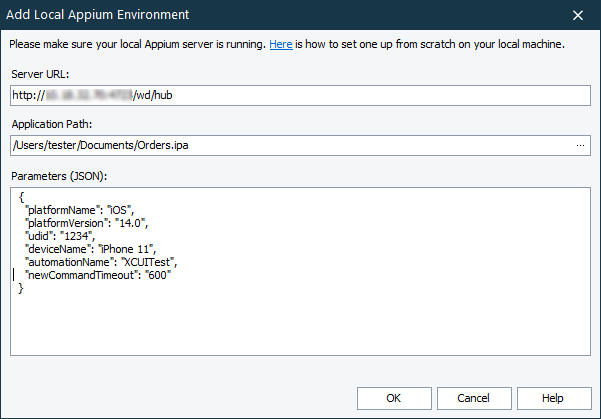Click the closing brace in JSON parameters
Screen dimensions: 601x419
tap(21, 288)
